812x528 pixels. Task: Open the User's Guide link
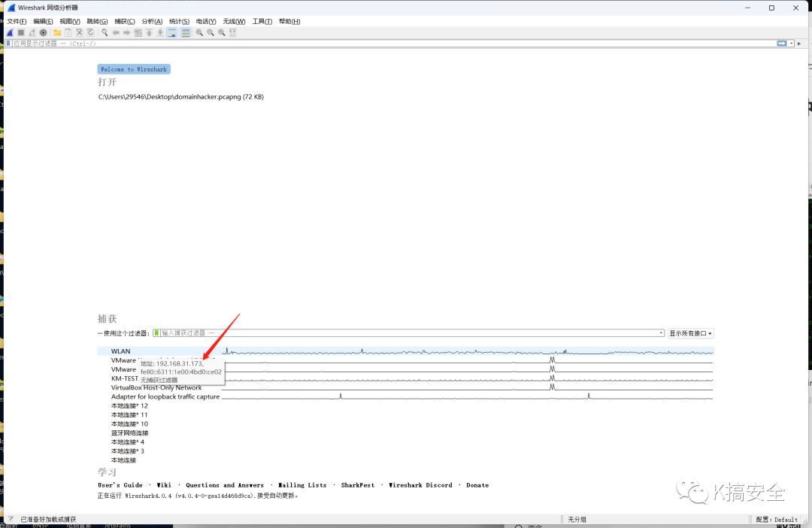tap(120, 486)
